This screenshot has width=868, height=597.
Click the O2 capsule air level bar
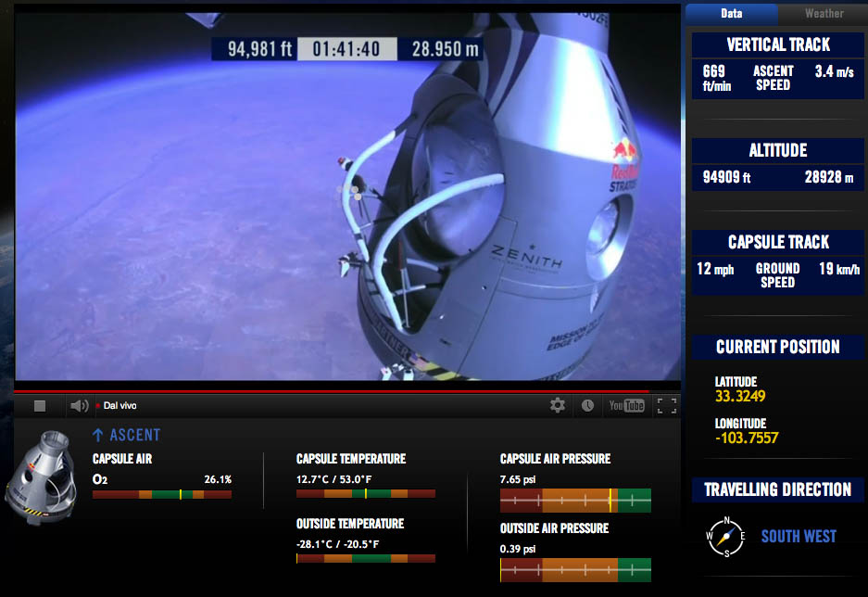162,494
